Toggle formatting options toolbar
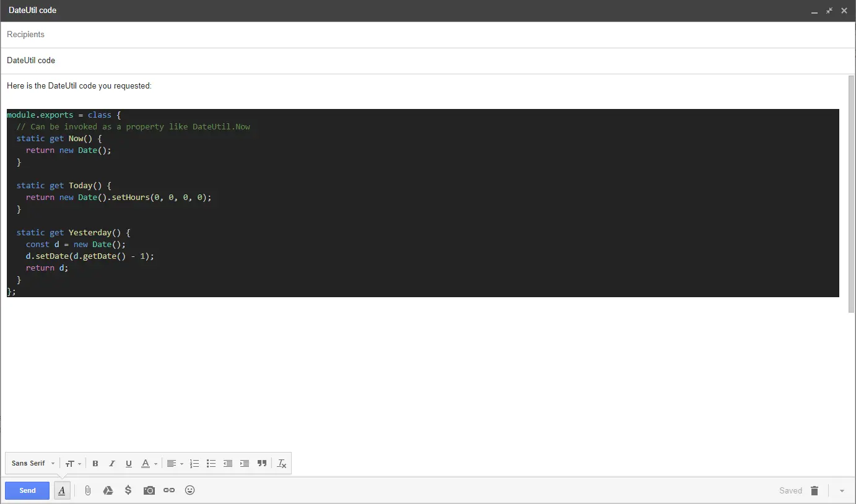The height and width of the screenshot is (504, 856). click(x=62, y=490)
